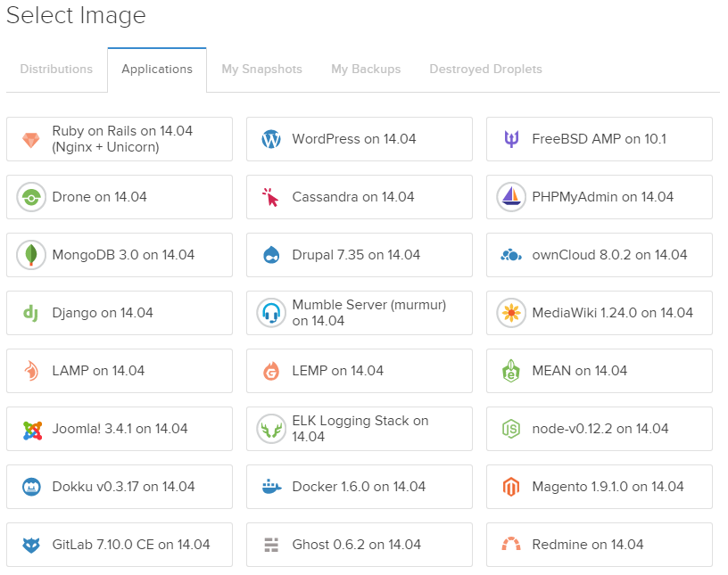Click the ELK antlers icon
The height and width of the screenshot is (575, 728).
271,430
